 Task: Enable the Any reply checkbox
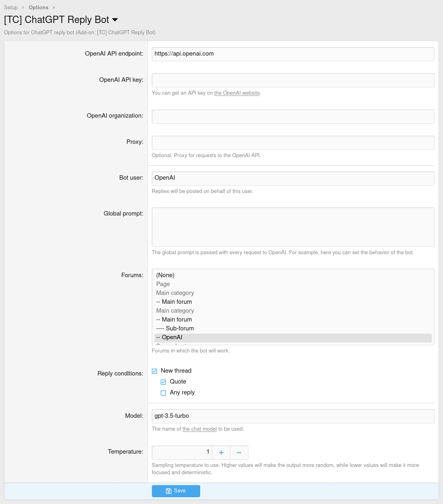pyautogui.click(x=164, y=393)
